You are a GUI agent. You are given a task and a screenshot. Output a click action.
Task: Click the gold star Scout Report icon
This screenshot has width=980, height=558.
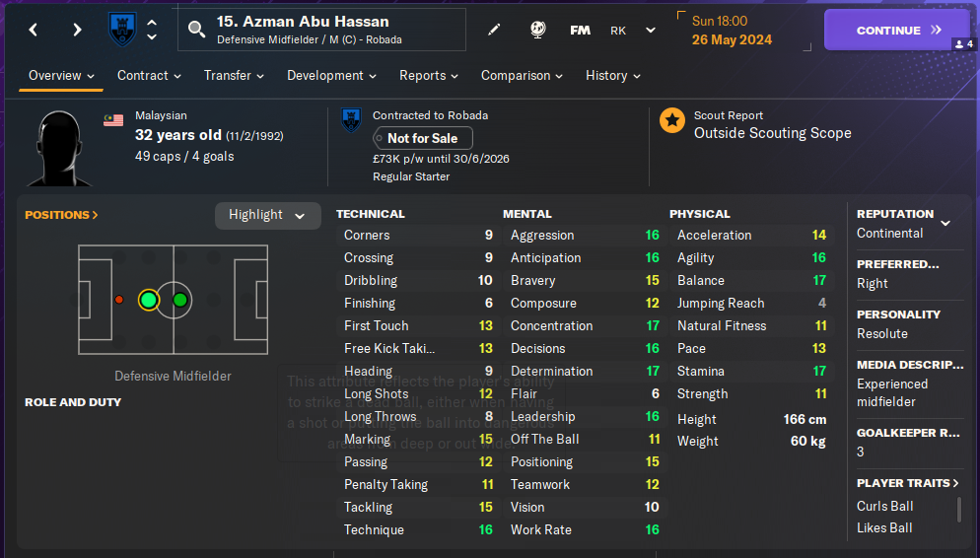point(672,121)
